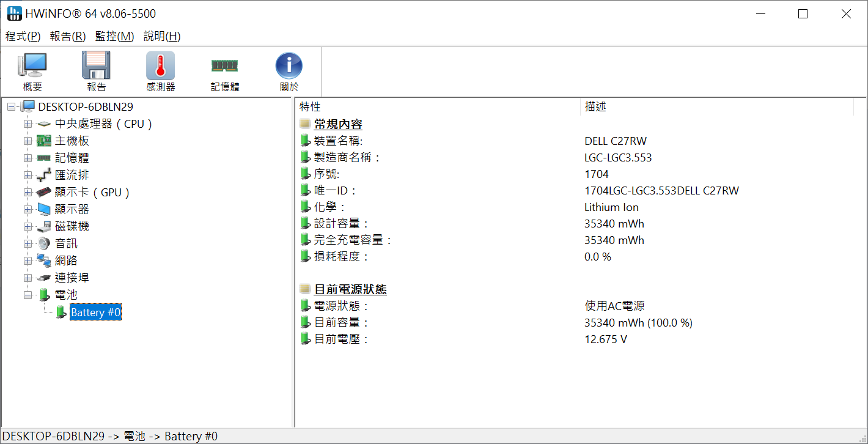Click the 匯流排 bus icon
Viewport: 868px width, 444px height.
[43, 175]
